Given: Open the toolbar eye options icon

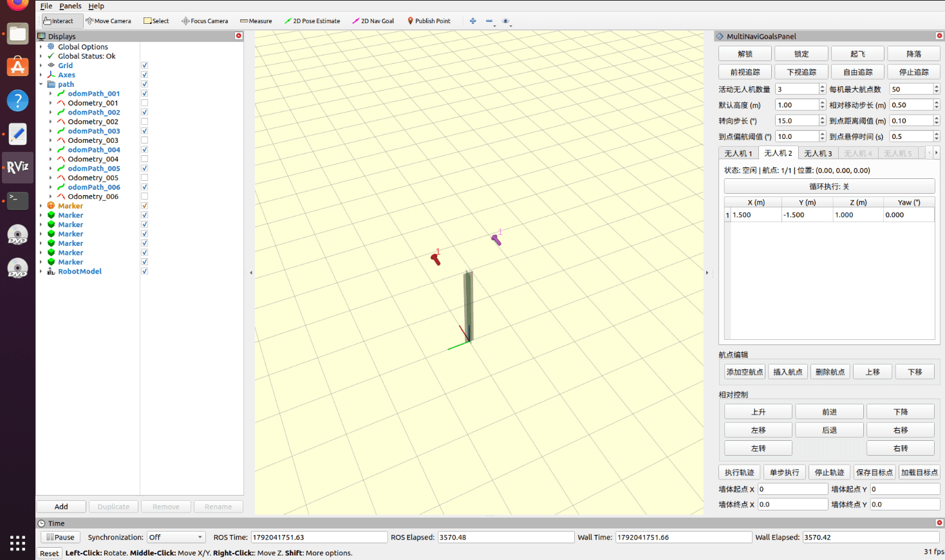Looking at the screenshot, I should click(506, 21).
